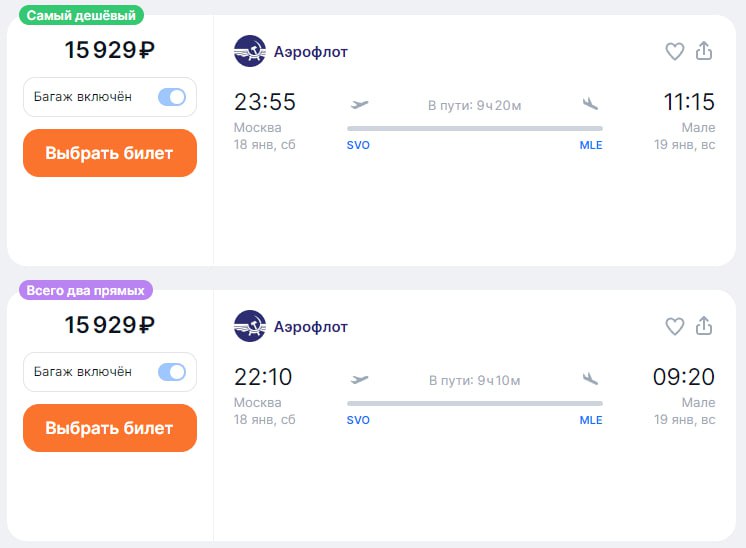Toggle baggage included on the 23:55 flight

pos(172,97)
